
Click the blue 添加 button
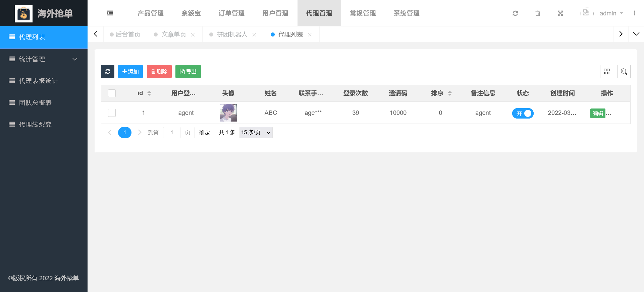click(130, 71)
